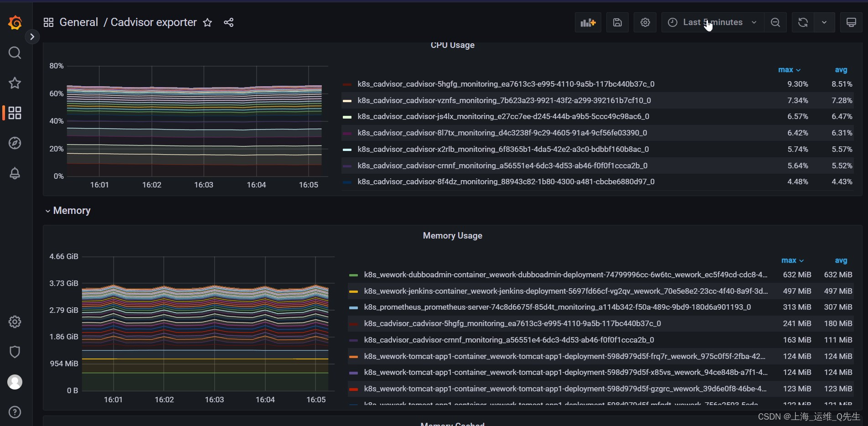Click the 9.30% max value for cadvisor-5hgfg
This screenshot has width=868, height=426.
tap(797, 84)
